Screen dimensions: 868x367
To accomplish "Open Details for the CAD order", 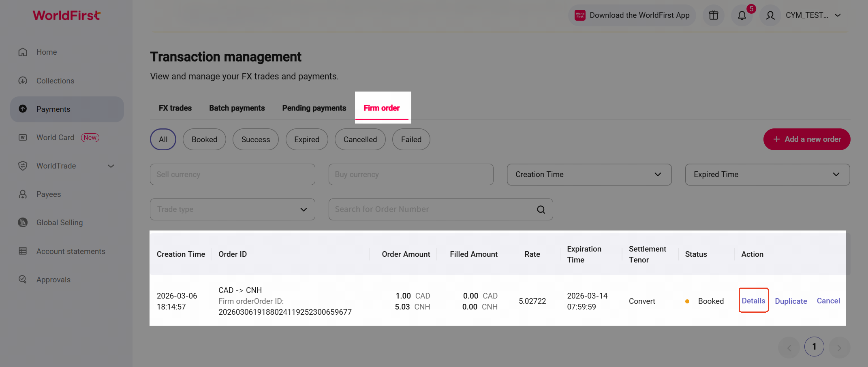I will tap(753, 301).
